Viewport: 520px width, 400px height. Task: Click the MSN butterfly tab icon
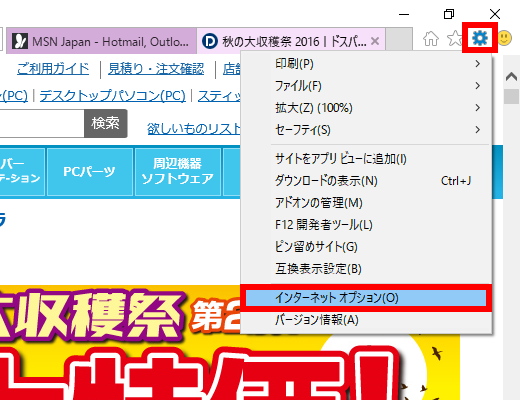[x=20, y=41]
